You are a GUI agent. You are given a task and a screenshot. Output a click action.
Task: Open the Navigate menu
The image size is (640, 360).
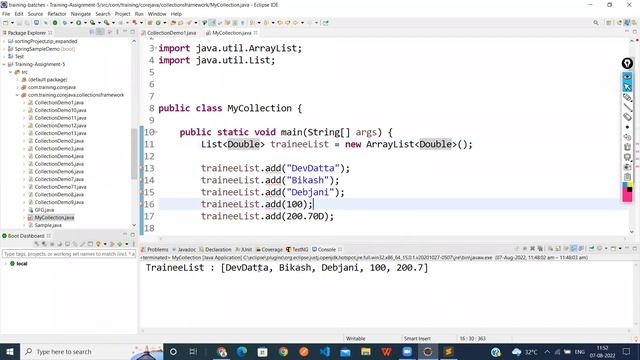click(x=81, y=14)
